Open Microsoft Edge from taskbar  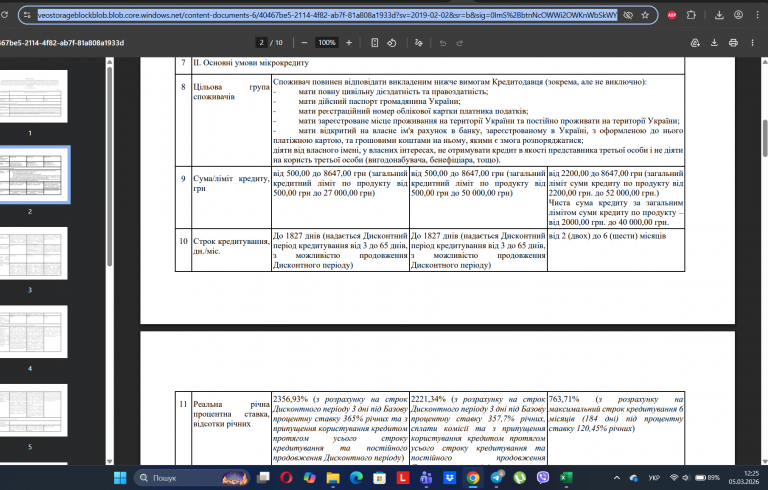(356, 477)
